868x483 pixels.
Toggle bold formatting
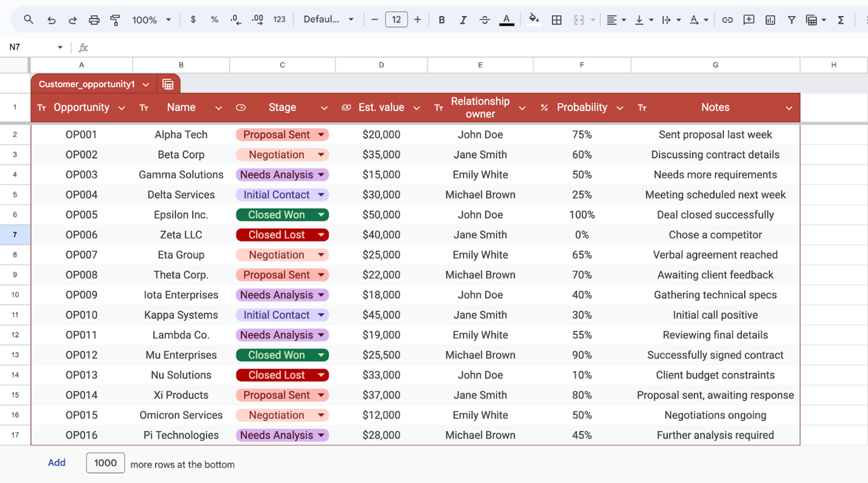pyautogui.click(x=442, y=20)
